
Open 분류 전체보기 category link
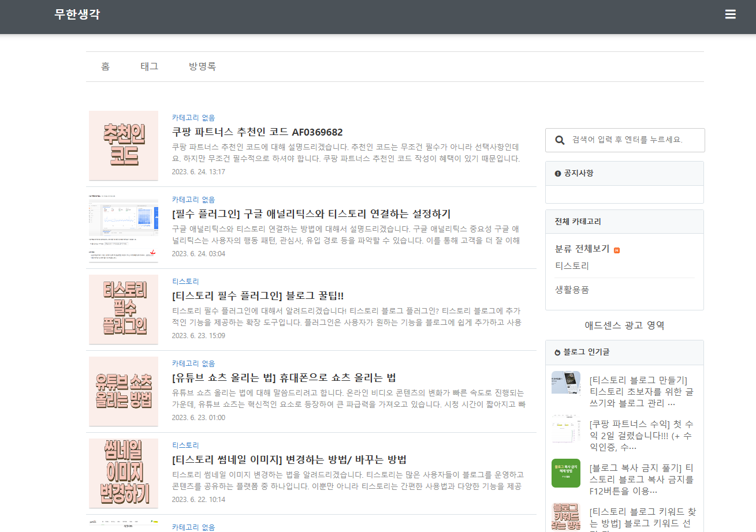582,249
